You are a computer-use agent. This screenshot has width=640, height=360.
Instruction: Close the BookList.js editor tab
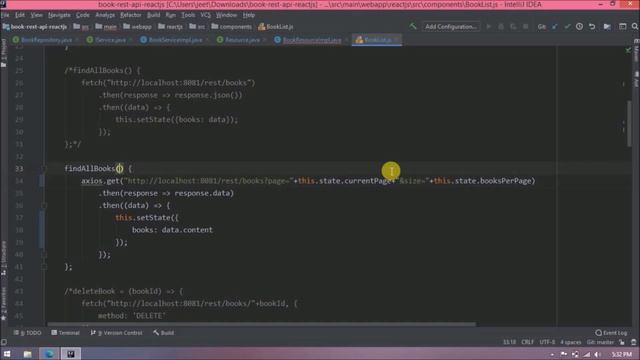(396, 40)
